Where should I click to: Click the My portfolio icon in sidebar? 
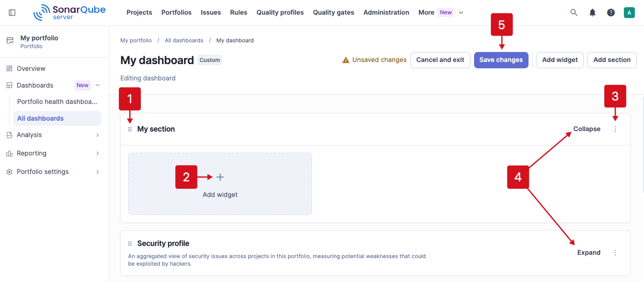[10, 41]
